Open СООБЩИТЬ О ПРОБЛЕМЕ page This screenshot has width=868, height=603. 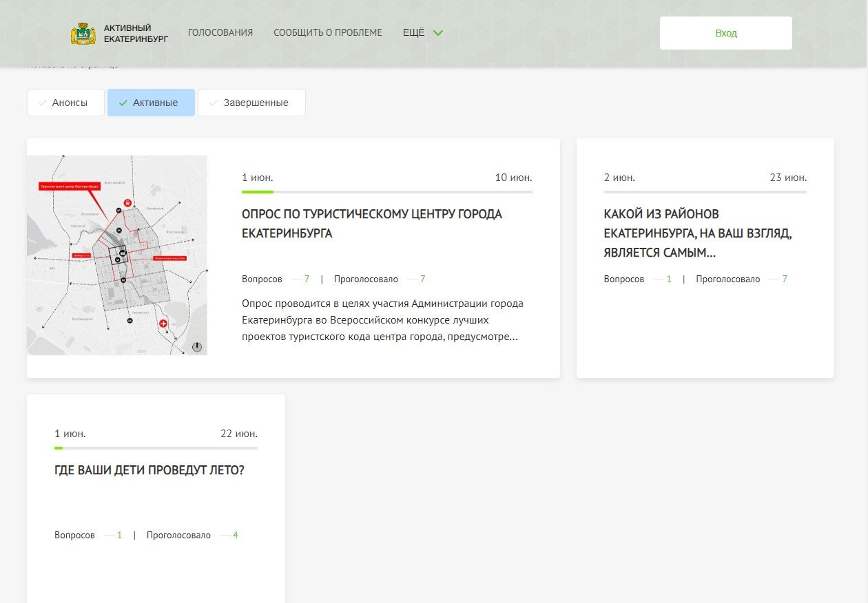[327, 33]
